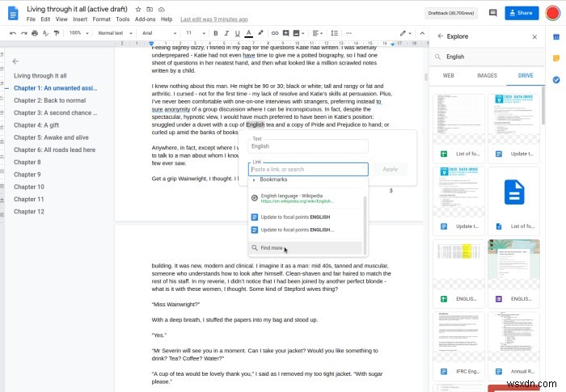Select the Paint format roller icon
566x392 pixels.
(57, 33)
